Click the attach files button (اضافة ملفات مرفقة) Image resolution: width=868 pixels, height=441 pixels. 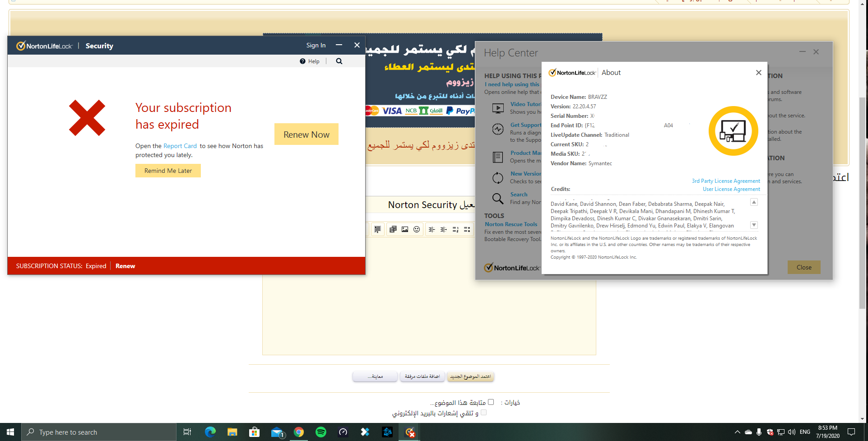coord(422,376)
